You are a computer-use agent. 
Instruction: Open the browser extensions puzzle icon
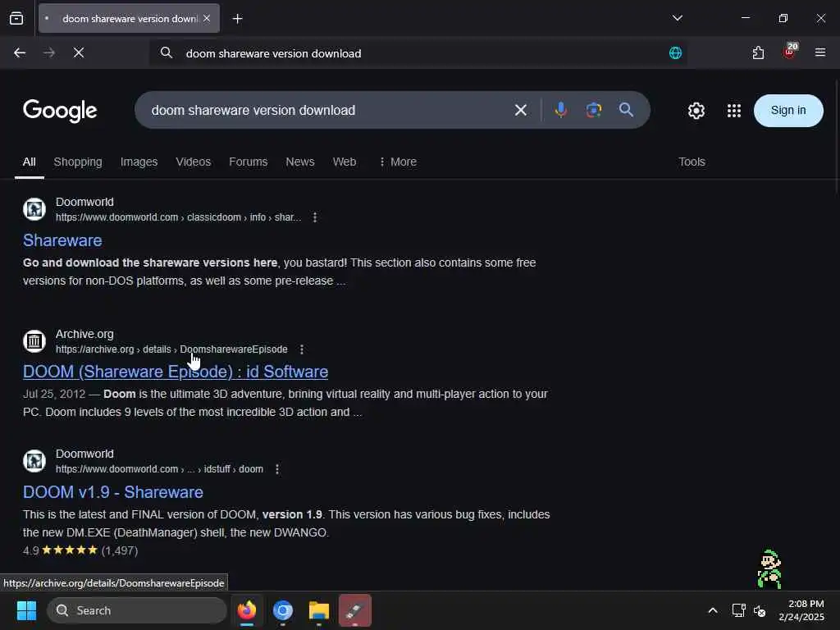coord(758,52)
